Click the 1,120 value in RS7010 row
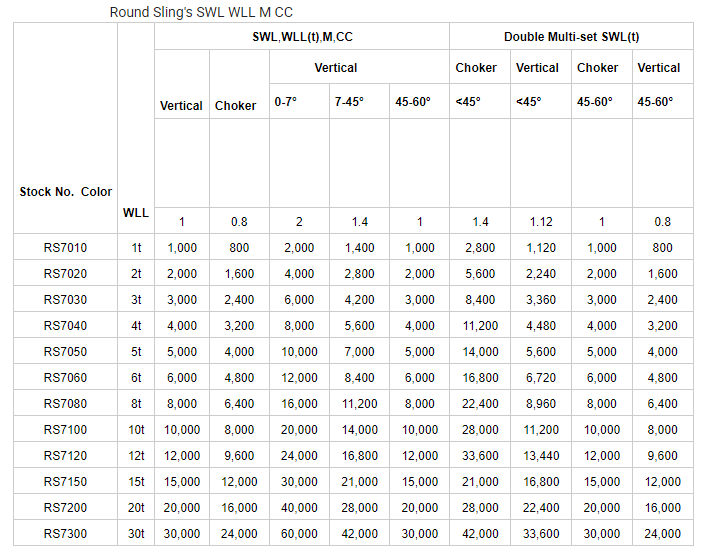The width and height of the screenshot is (705, 551). pyautogui.click(x=537, y=247)
